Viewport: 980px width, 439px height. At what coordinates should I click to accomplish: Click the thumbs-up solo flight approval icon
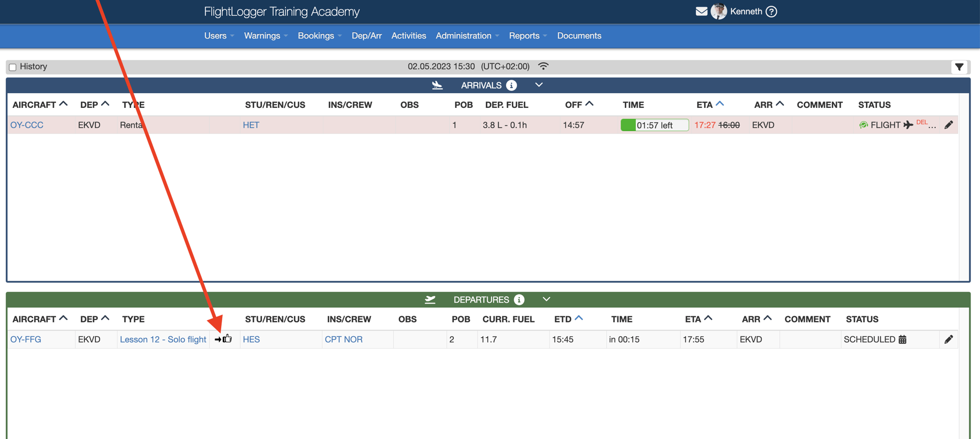[227, 339]
